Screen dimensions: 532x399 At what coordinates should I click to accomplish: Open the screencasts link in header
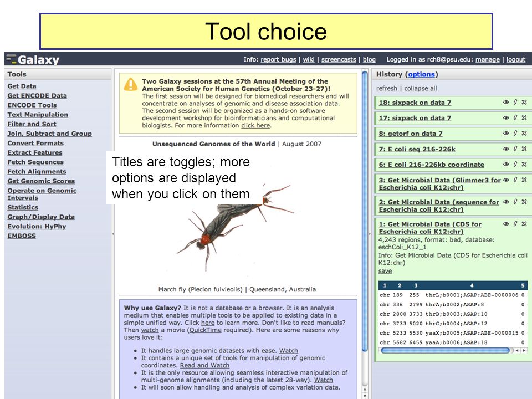[339, 59]
